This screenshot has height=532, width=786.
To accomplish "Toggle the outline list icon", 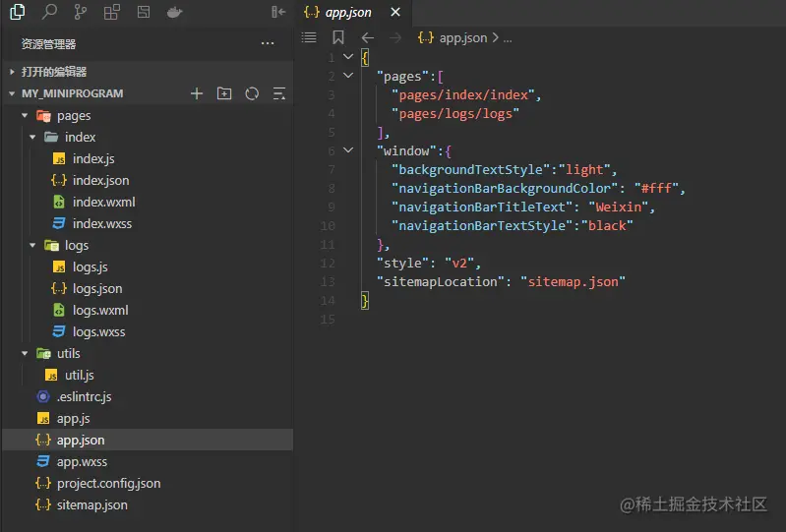I will coord(309,37).
